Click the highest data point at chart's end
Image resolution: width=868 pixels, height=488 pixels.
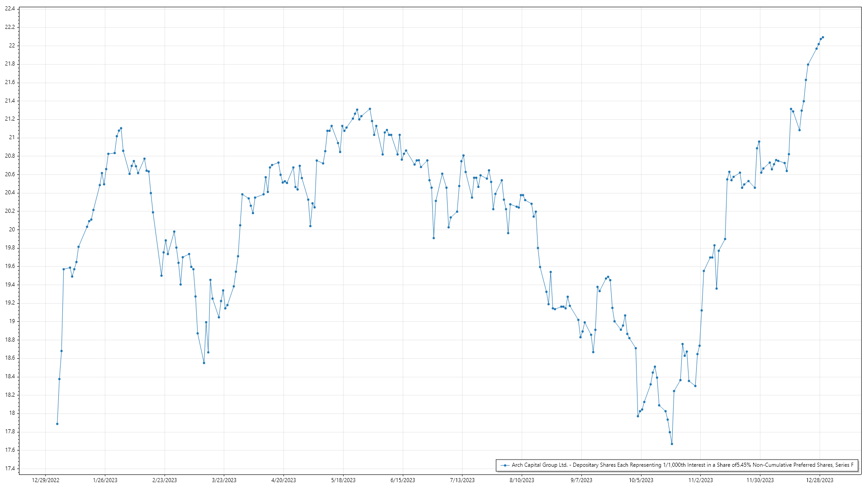(823, 38)
